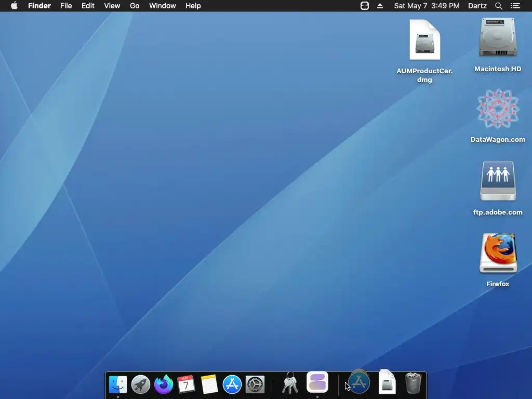Click the "DataWagon.com" label text

(x=498, y=139)
